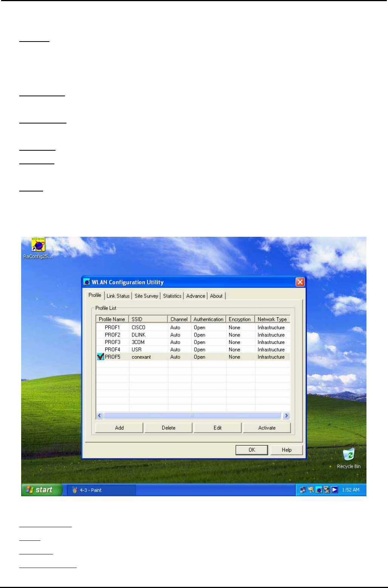Image resolution: width=388 pixels, height=588 pixels.
Task: Sort by the Encryption column header
Action: pos(241,319)
